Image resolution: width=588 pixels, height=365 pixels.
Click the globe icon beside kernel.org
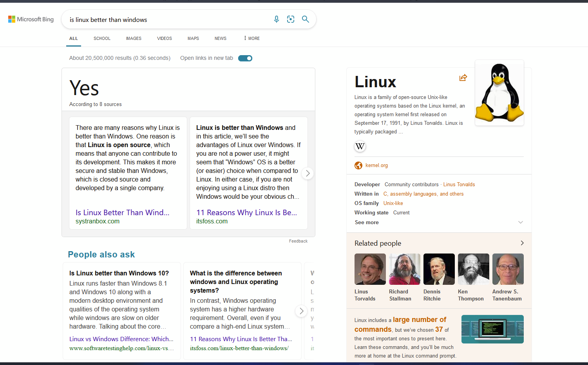pos(358,165)
